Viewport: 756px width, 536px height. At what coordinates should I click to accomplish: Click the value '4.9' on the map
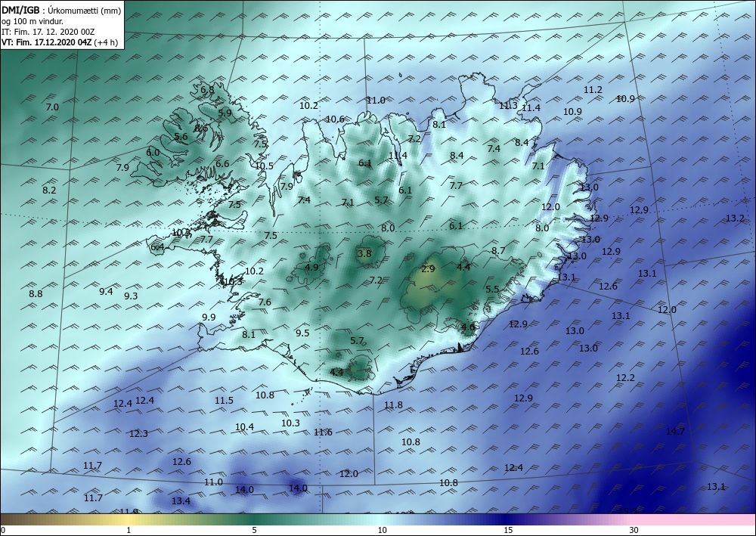pyautogui.click(x=312, y=267)
